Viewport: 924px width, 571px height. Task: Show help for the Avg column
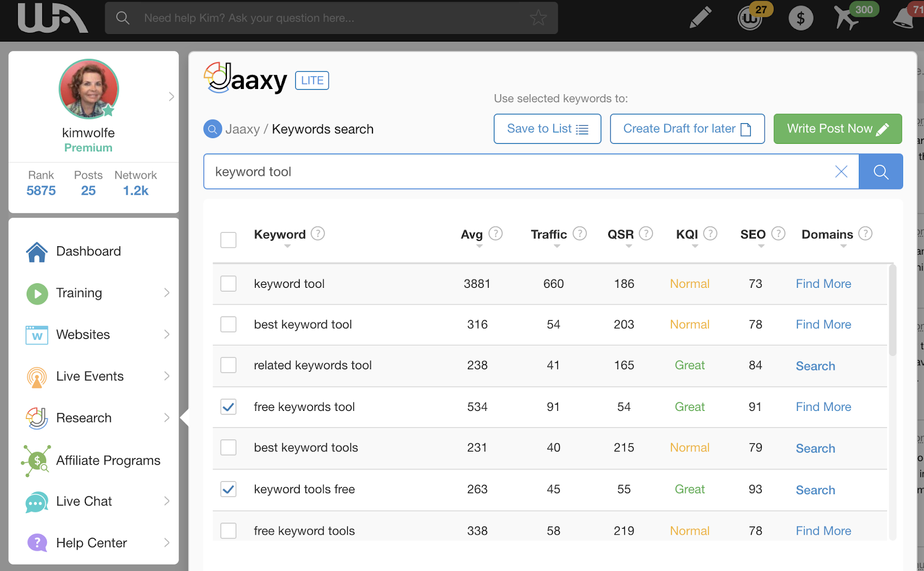[495, 233]
